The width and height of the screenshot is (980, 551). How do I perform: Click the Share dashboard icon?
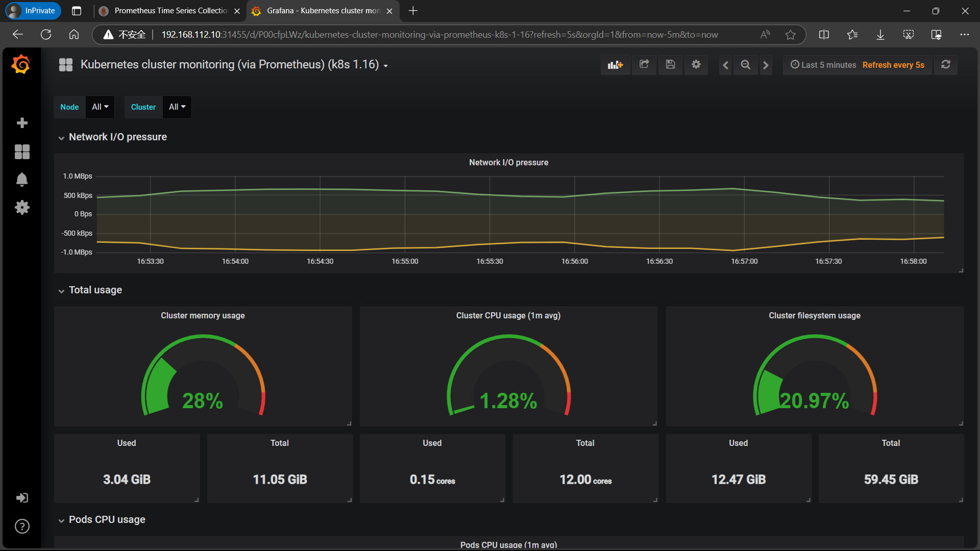(644, 65)
